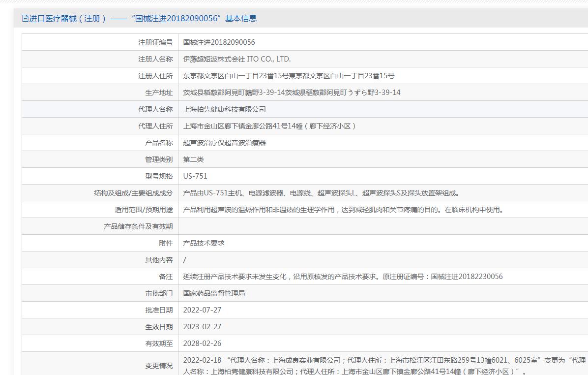Click the 生效日期 label
The width and height of the screenshot is (588, 375).
[x=159, y=327]
